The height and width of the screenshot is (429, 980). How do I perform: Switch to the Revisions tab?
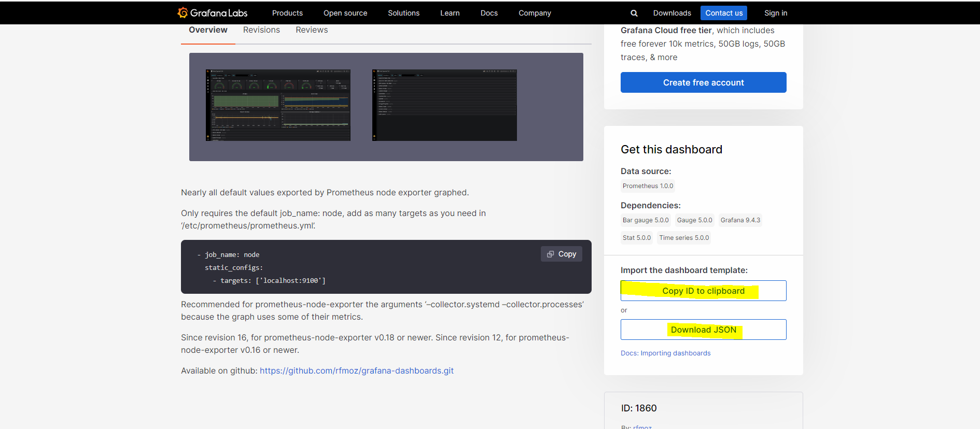[261, 30]
